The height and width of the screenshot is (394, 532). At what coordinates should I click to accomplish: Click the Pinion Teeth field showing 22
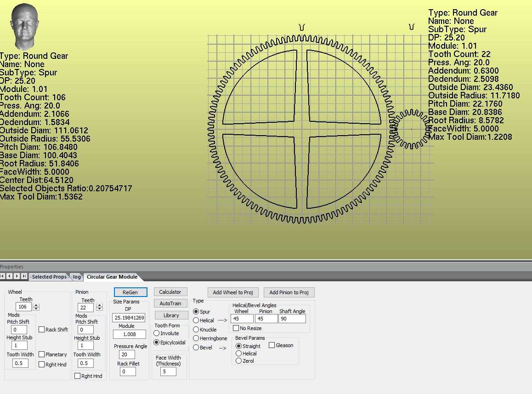pyautogui.click(x=86, y=308)
